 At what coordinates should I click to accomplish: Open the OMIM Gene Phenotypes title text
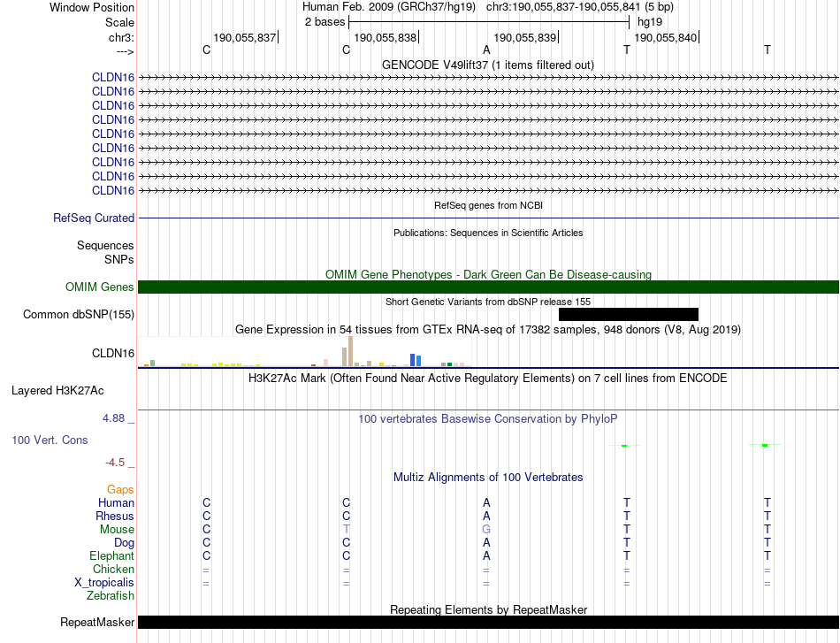(x=489, y=274)
